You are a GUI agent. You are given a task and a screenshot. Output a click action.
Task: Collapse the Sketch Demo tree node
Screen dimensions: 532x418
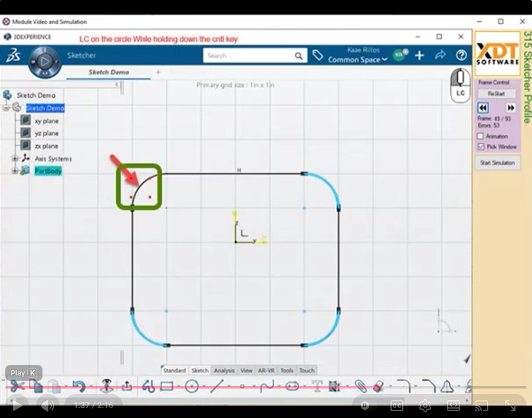pyautogui.click(x=6, y=108)
